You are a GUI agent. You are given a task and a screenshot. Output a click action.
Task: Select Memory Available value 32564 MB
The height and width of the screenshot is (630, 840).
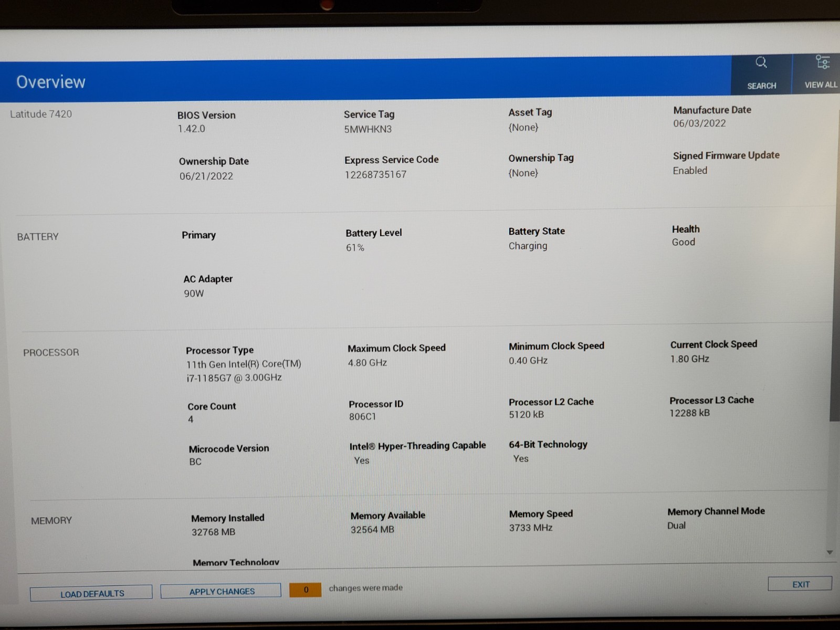[372, 530]
